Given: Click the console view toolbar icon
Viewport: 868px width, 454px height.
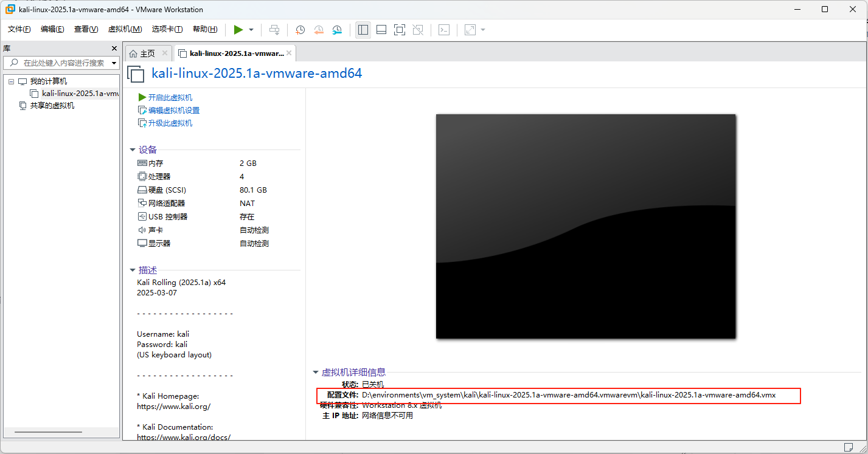Looking at the screenshot, I should pos(444,30).
